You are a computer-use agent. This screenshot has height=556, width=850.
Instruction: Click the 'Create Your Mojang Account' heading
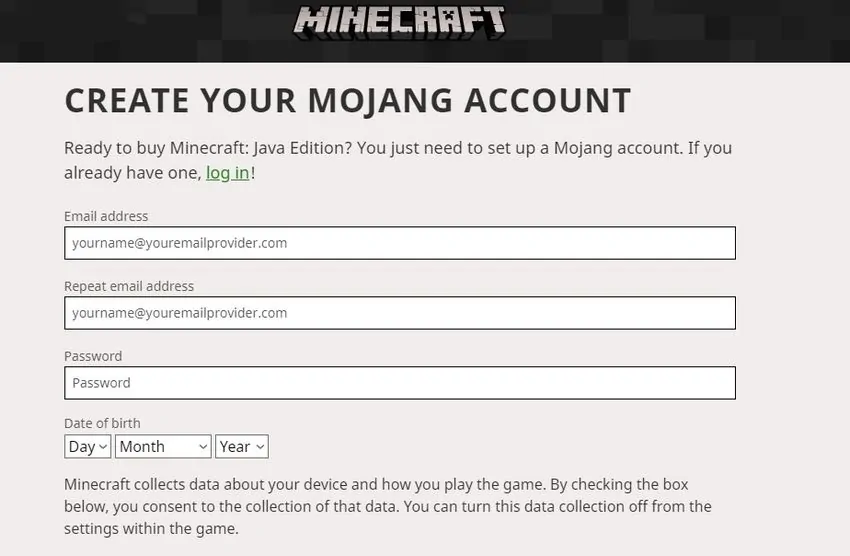point(347,101)
